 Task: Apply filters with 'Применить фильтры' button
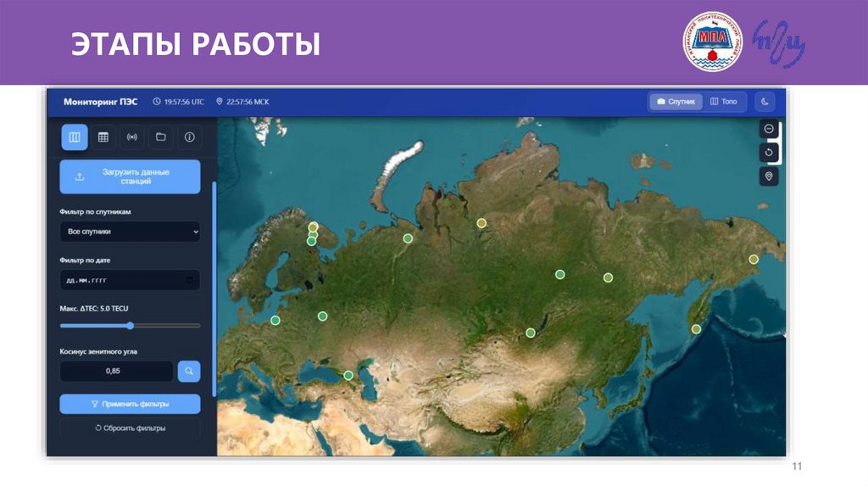[x=130, y=404]
